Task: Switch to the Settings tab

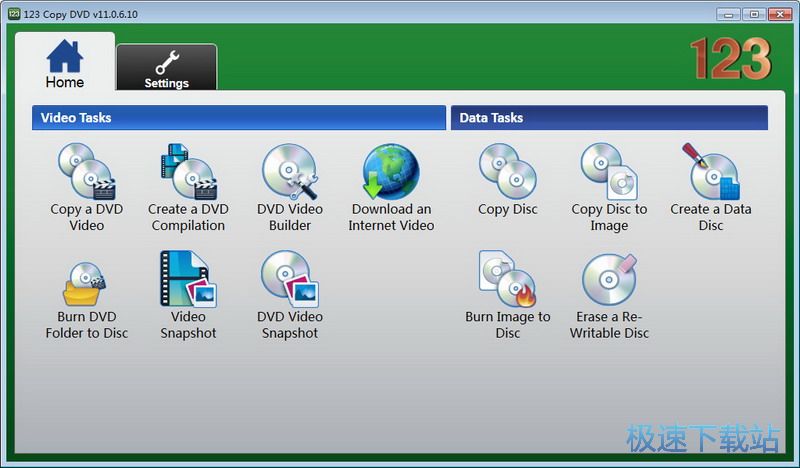Action: pos(166,68)
